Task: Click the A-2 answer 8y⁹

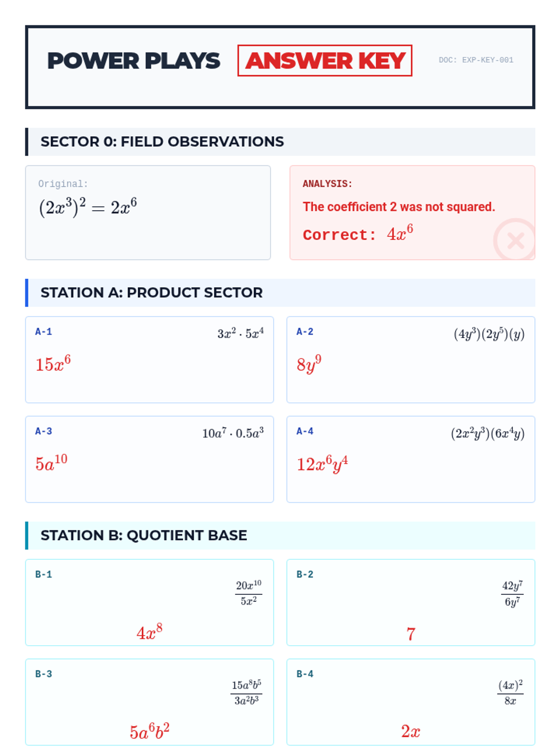Action: [x=309, y=364]
